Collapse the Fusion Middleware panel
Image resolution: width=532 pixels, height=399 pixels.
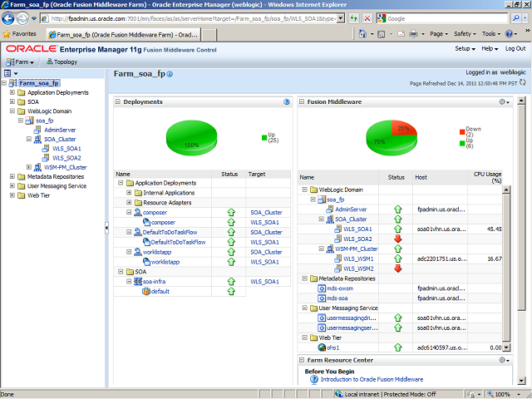coord(302,102)
